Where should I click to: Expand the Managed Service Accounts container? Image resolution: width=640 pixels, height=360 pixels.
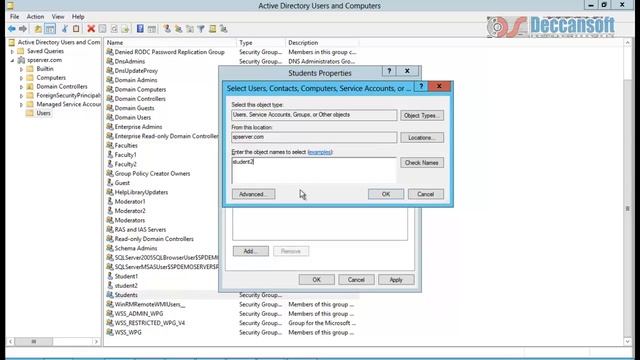click(21, 105)
